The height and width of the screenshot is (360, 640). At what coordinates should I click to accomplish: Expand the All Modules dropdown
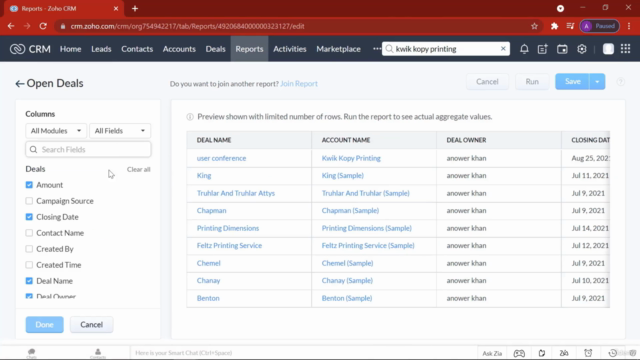[56, 131]
